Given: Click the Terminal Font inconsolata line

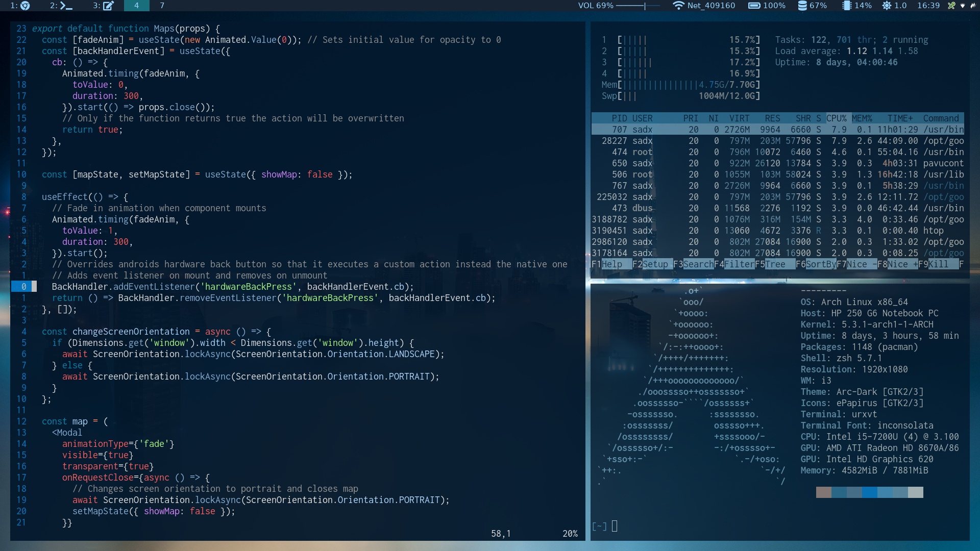Looking at the screenshot, I should (867, 425).
